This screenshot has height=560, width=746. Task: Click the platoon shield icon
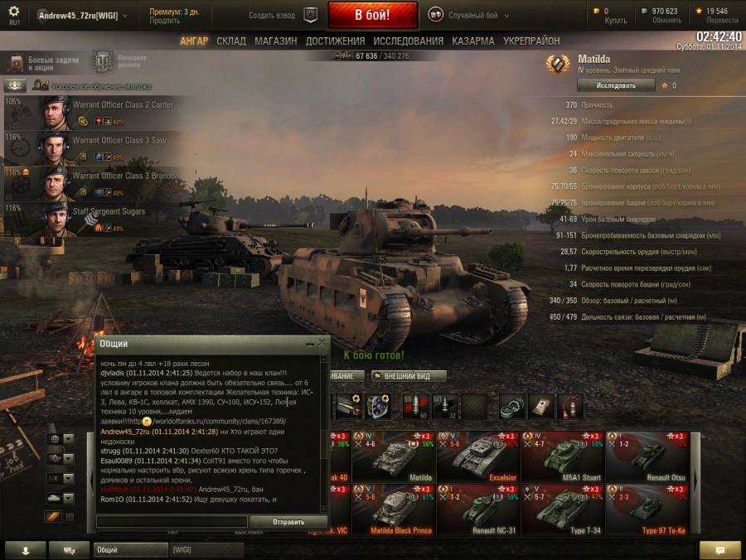[x=311, y=15]
